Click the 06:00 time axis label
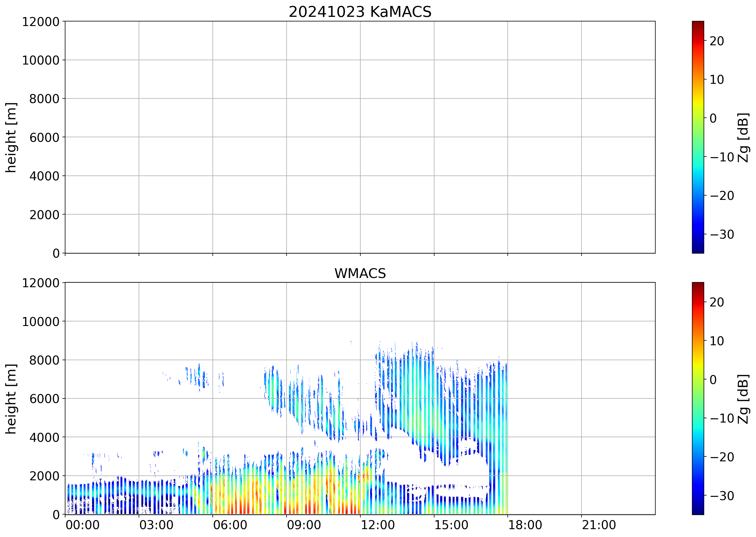 tap(230, 525)
